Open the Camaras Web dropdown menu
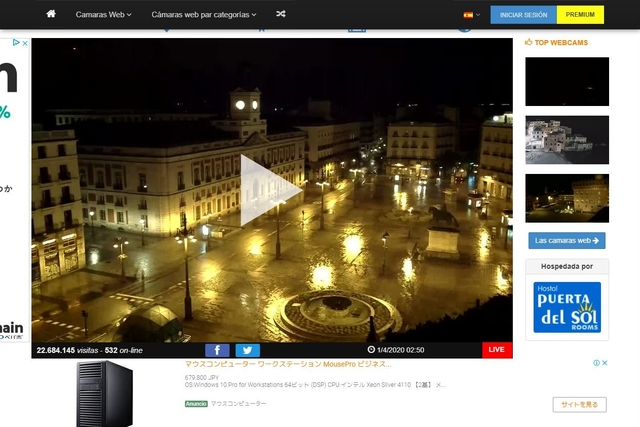Viewport: 640px width, 427px height. coord(103,15)
